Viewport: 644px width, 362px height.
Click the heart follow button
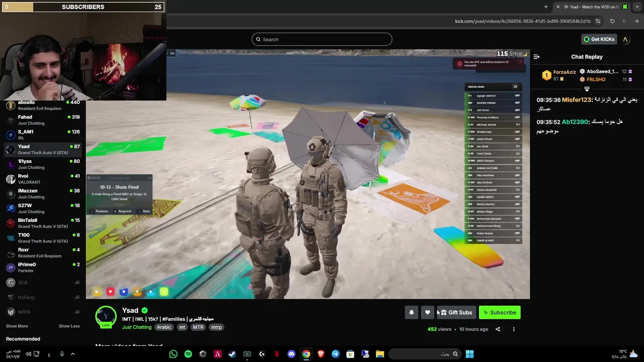pos(428,312)
